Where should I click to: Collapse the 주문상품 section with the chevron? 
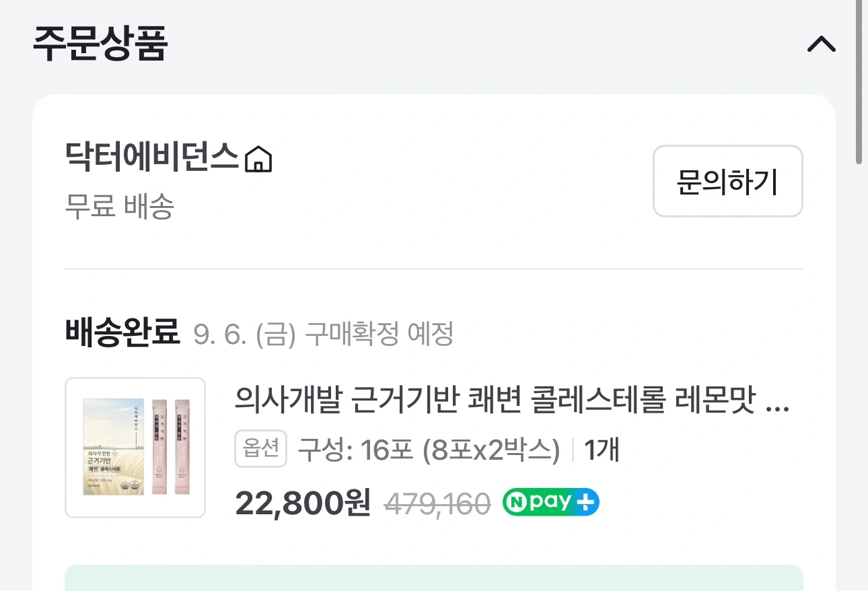(x=821, y=44)
